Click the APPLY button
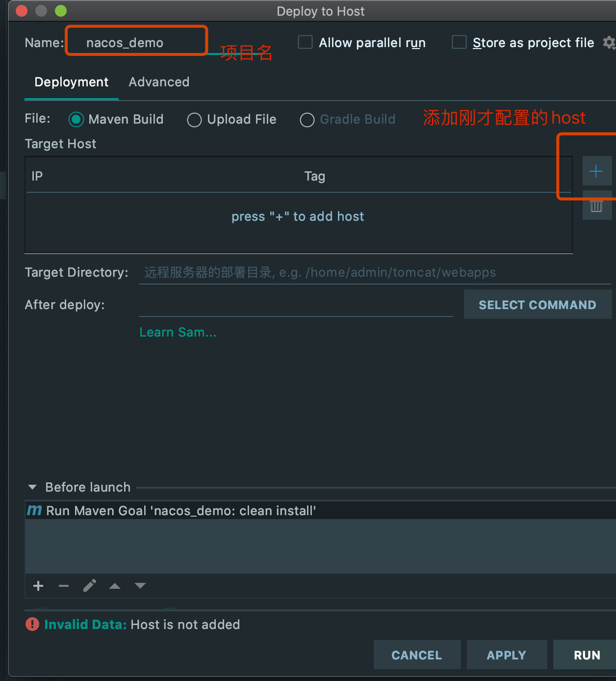 click(507, 655)
